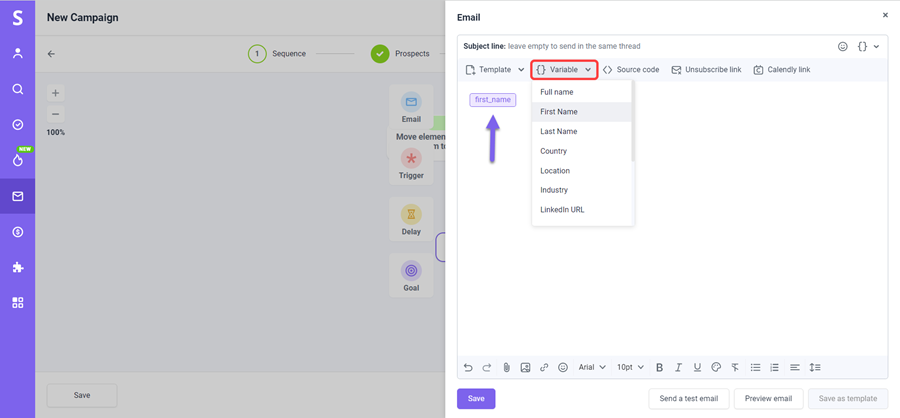Insert Unsubscribe link
The height and width of the screenshot is (418, 900).
pos(706,69)
